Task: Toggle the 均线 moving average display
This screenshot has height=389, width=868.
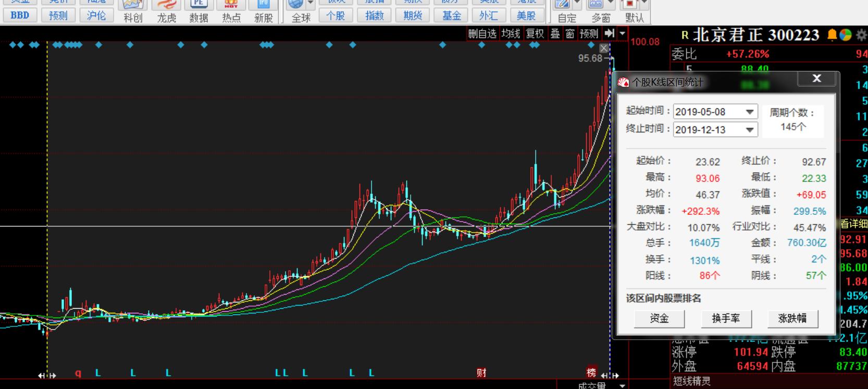Action: pyautogui.click(x=511, y=34)
